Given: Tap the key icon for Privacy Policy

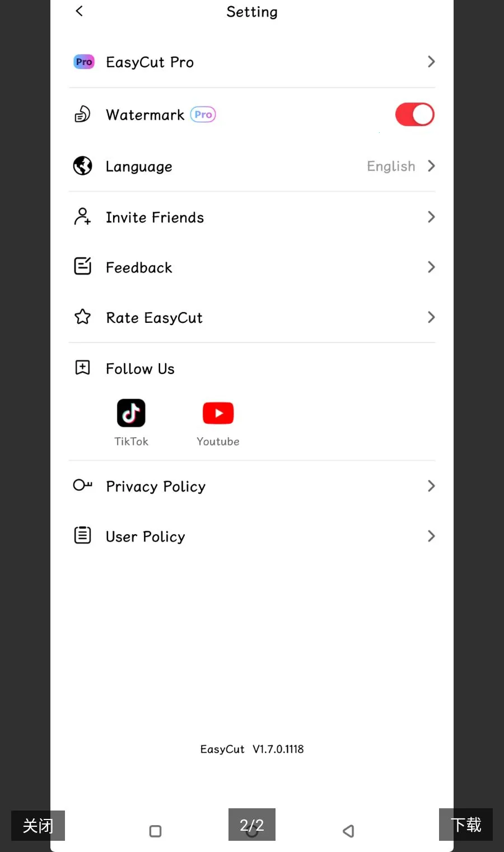Looking at the screenshot, I should coord(83,485).
